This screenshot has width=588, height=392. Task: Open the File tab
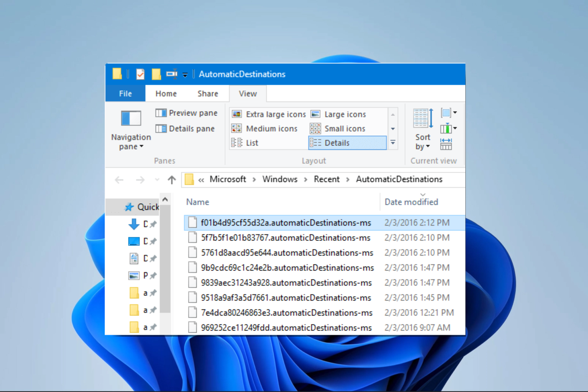(x=125, y=93)
